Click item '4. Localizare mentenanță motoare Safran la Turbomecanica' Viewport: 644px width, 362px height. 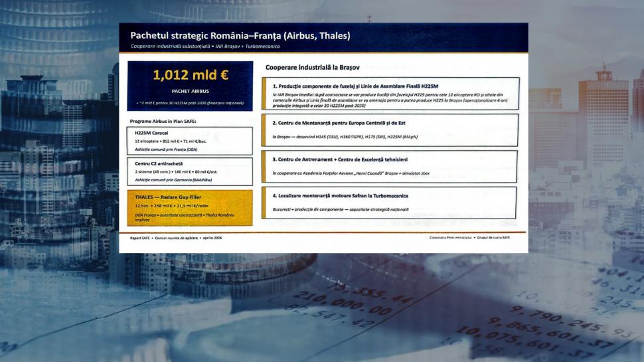pos(341,196)
